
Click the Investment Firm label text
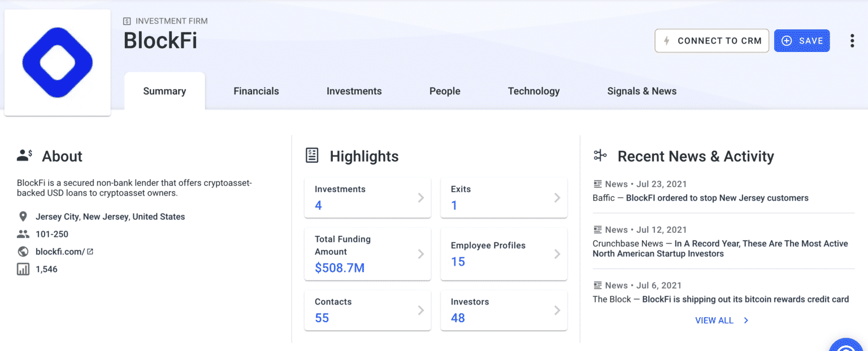tap(172, 21)
